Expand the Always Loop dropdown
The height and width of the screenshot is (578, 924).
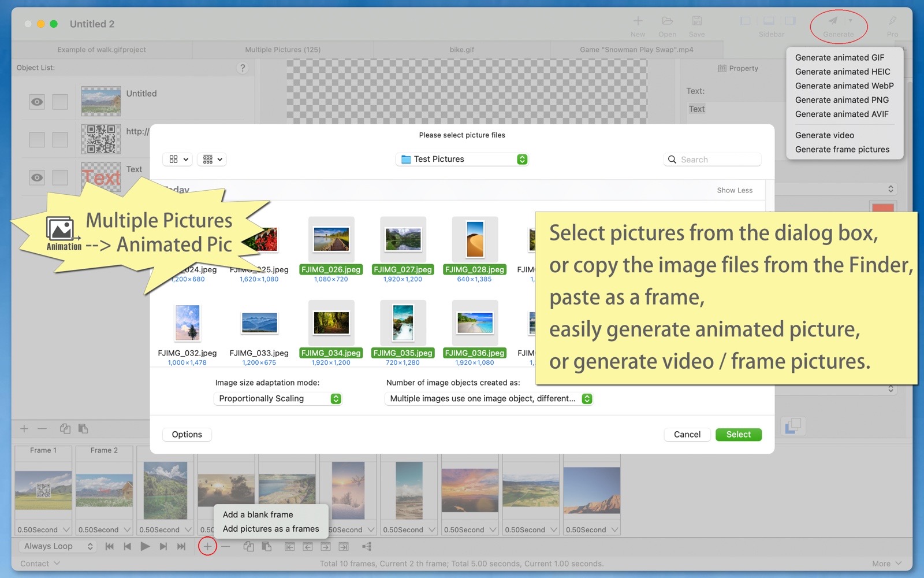[58, 546]
